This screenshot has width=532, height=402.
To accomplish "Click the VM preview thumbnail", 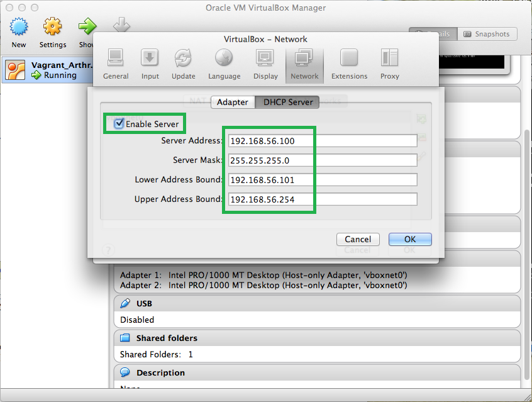I will 474,64.
